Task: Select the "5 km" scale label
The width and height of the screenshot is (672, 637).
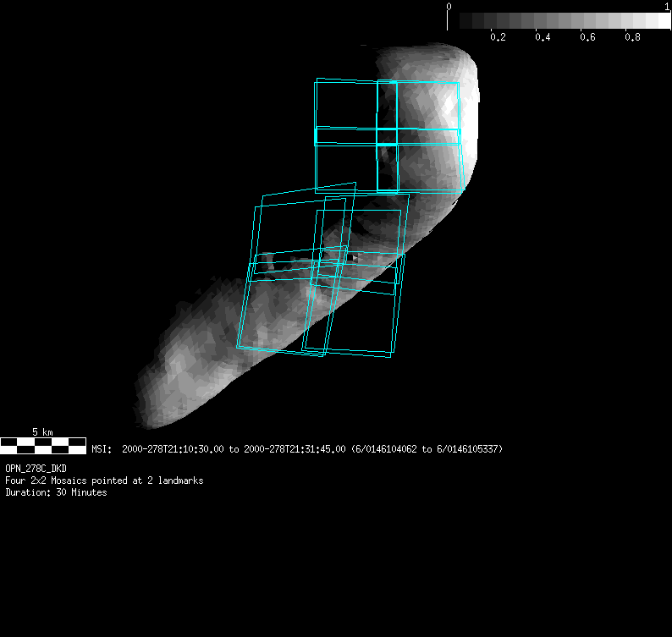Action: pos(42,432)
